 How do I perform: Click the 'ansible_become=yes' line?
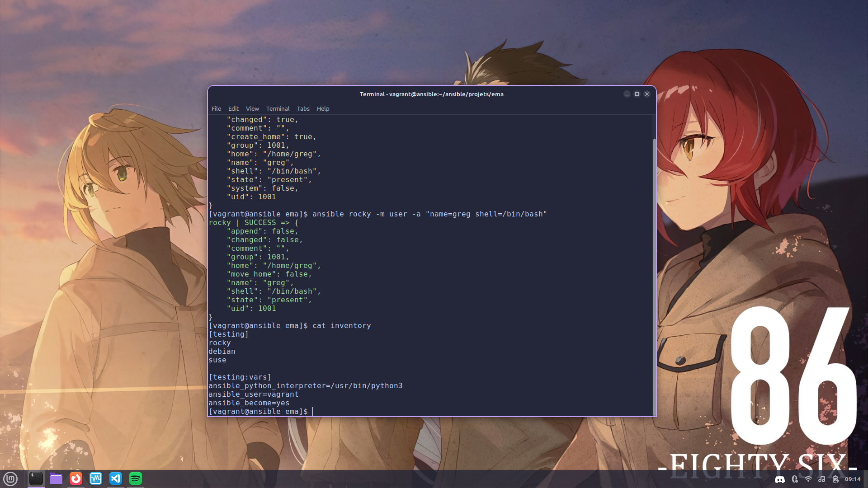(x=249, y=403)
